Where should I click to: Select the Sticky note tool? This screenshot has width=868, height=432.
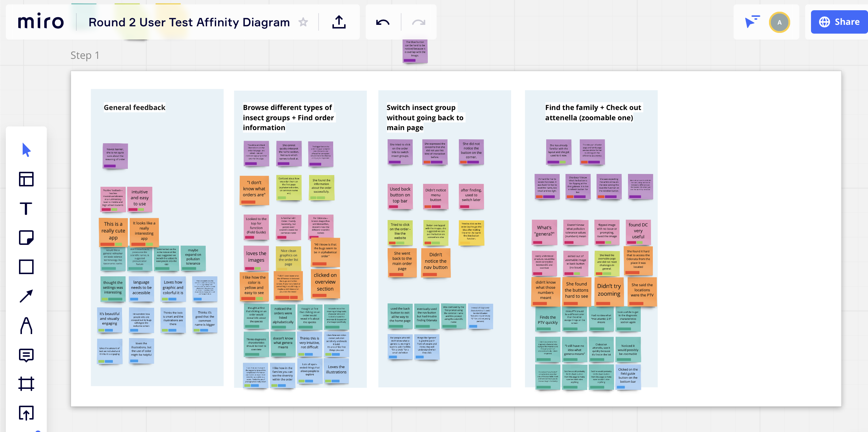pyautogui.click(x=26, y=238)
